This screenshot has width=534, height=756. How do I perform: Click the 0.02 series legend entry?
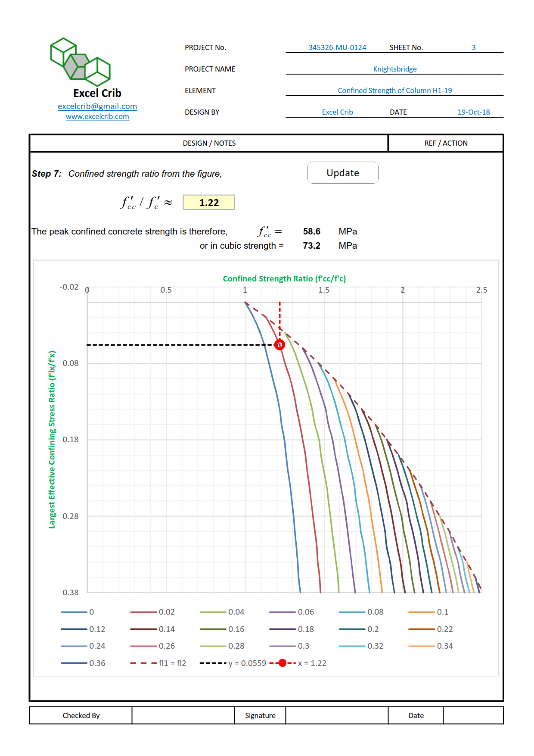(153, 612)
